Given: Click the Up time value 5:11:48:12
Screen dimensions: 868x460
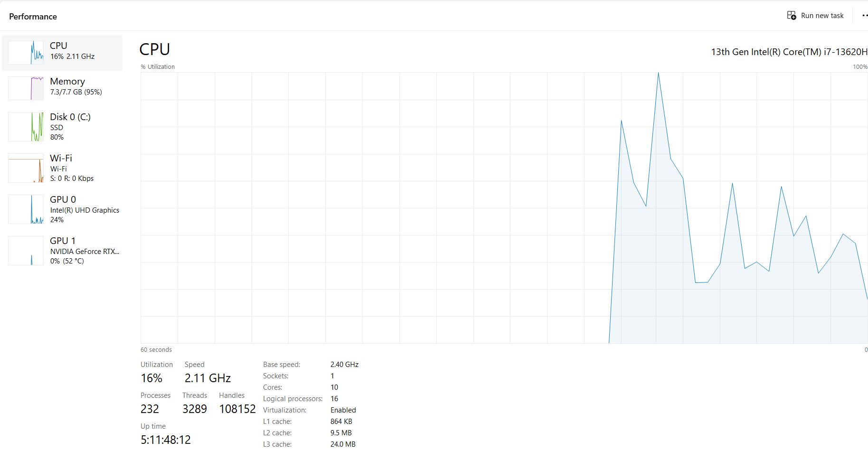Looking at the screenshot, I should (165, 440).
